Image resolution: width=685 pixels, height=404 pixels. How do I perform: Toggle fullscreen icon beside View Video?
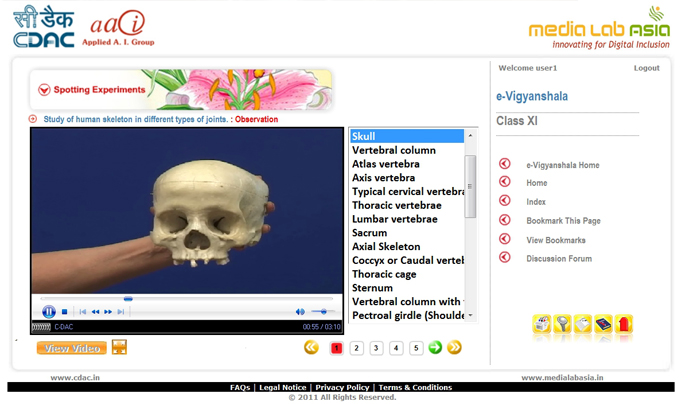(119, 347)
